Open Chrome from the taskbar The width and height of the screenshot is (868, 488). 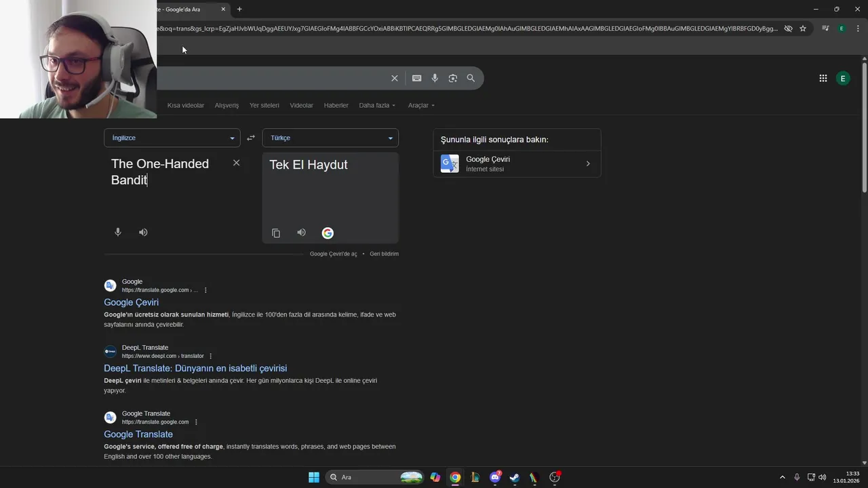click(455, 477)
